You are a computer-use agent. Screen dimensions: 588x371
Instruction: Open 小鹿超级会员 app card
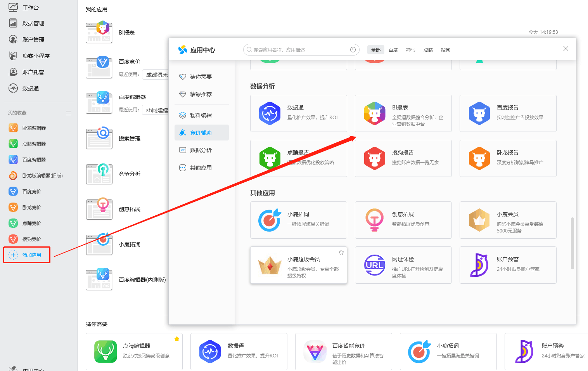[299, 265]
